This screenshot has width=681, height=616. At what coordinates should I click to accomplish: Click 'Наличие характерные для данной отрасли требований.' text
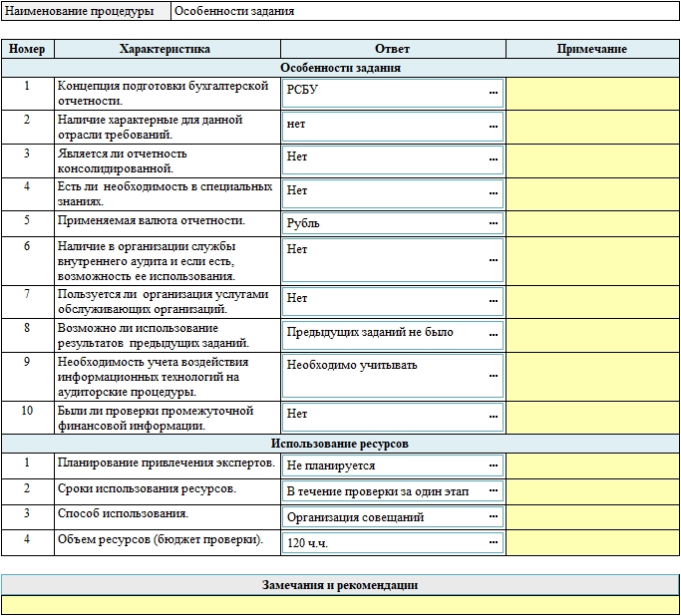tap(150, 127)
